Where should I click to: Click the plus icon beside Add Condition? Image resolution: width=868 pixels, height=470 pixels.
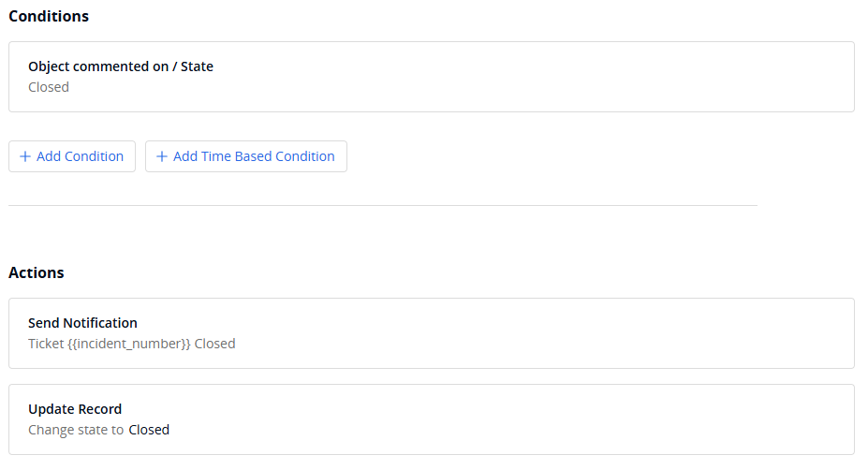click(x=24, y=156)
